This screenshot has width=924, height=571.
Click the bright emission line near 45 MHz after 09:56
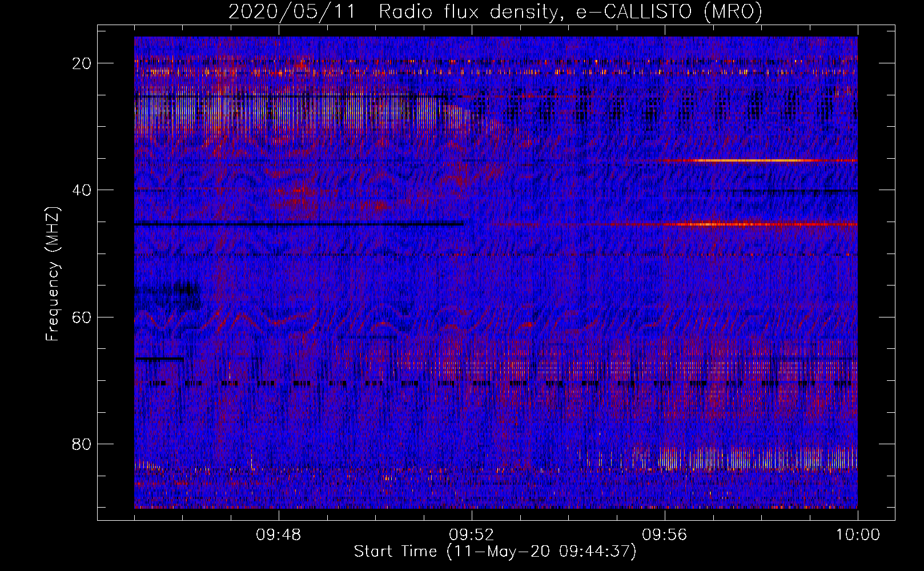tap(760, 224)
